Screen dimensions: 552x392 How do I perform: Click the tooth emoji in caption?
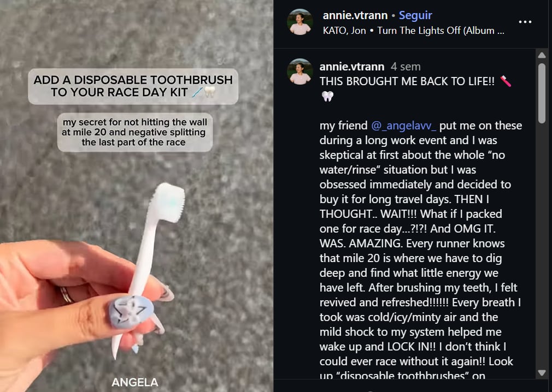pyautogui.click(x=327, y=96)
